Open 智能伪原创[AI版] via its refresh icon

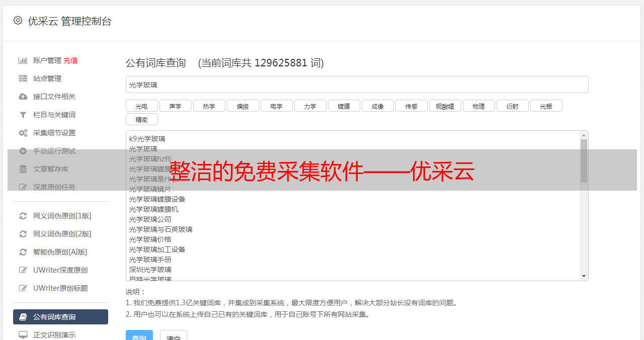point(23,252)
